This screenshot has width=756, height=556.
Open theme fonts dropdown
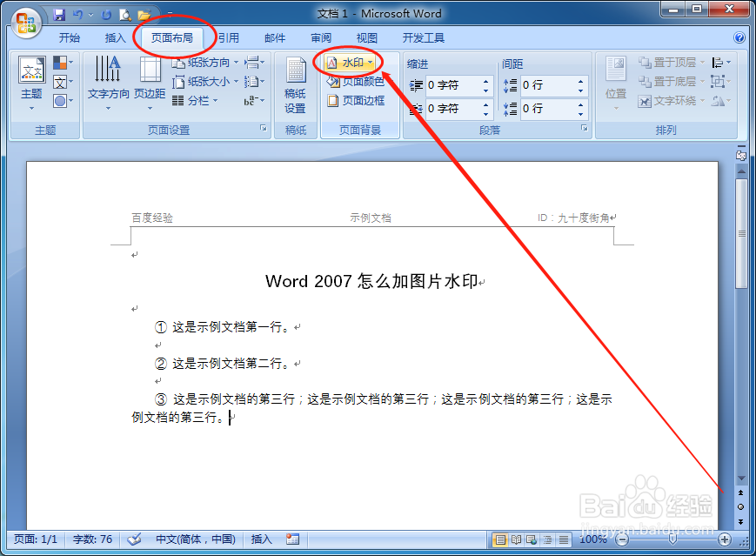[64, 82]
